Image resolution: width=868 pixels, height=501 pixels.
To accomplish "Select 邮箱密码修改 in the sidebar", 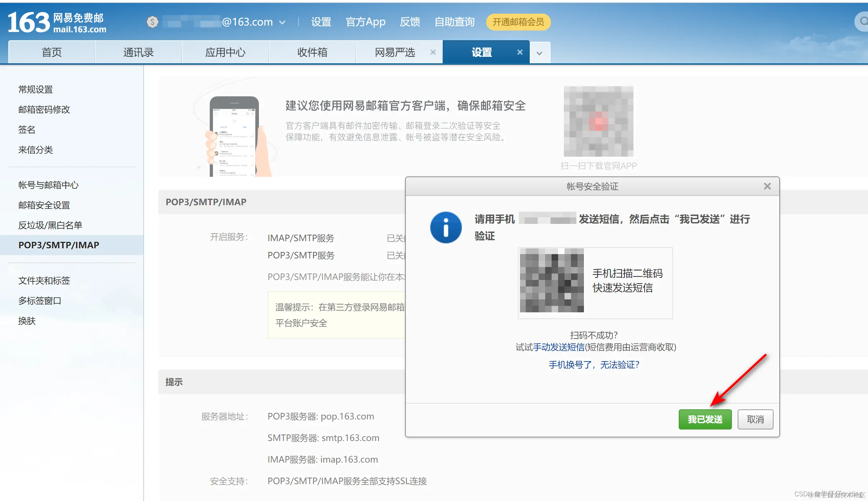I will 44,109.
